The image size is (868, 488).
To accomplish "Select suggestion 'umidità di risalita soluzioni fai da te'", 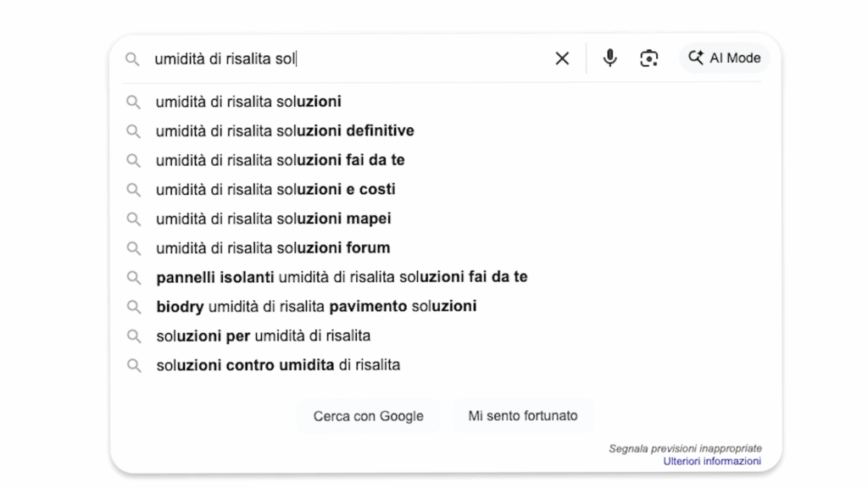I will 280,159.
